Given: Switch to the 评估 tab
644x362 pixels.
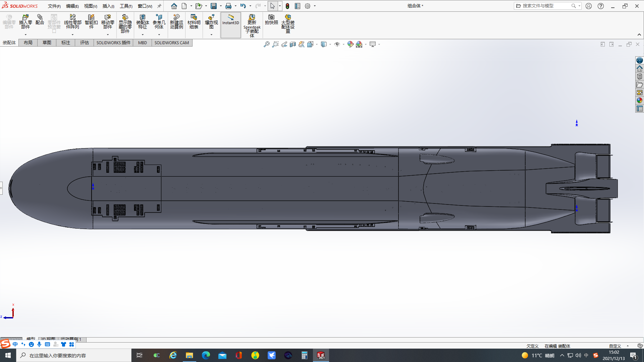Looking at the screenshot, I should tap(84, 43).
